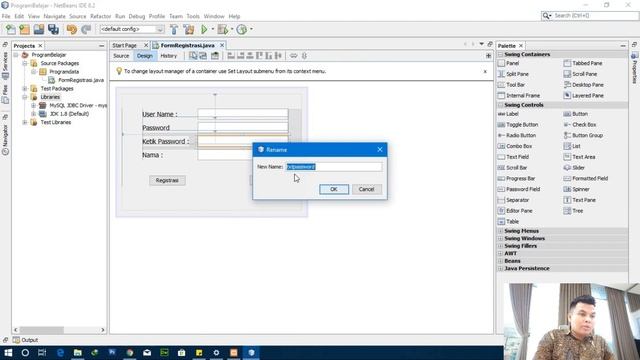Select the Libraries node in Projects tree

coord(50,97)
